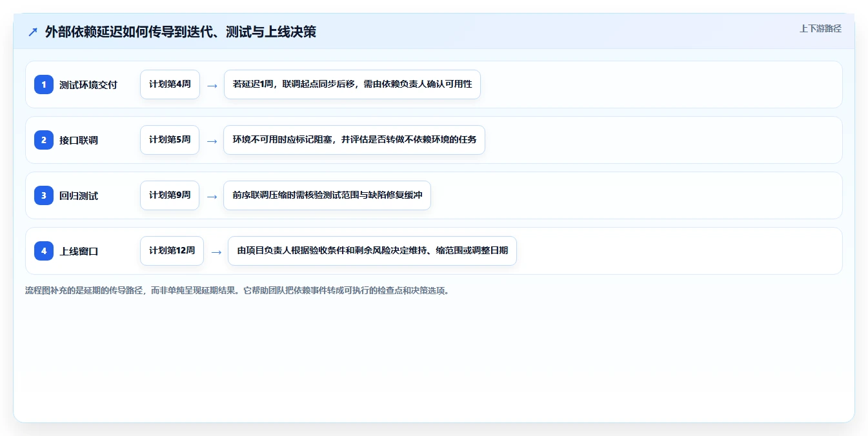Click the diagonal arrow icon beside the title
This screenshot has height=436, width=868.
[32, 32]
